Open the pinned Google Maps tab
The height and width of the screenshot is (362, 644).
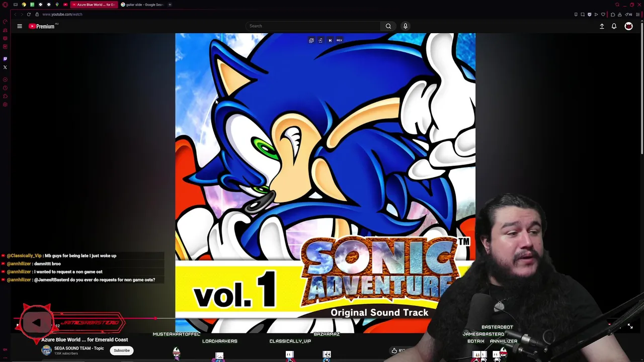click(x=57, y=5)
